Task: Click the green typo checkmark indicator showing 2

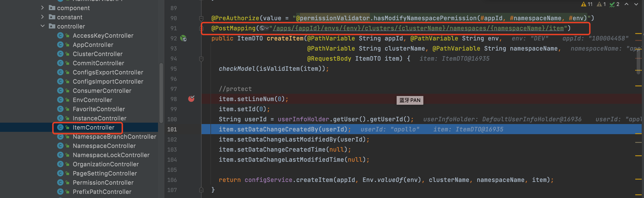Action: (x=614, y=4)
